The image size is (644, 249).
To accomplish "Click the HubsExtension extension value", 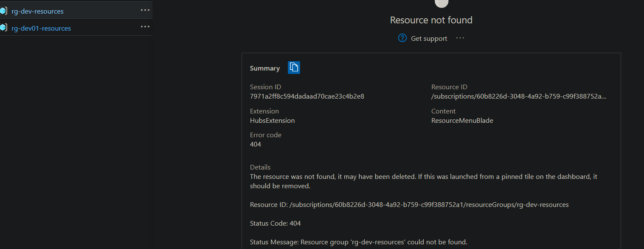I will (x=272, y=121).
